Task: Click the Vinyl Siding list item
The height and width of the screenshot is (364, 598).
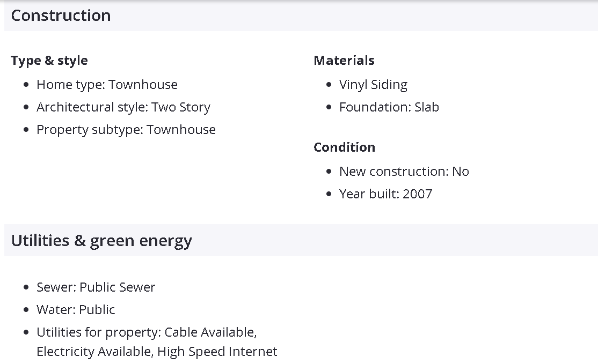Action: [373, 85]
